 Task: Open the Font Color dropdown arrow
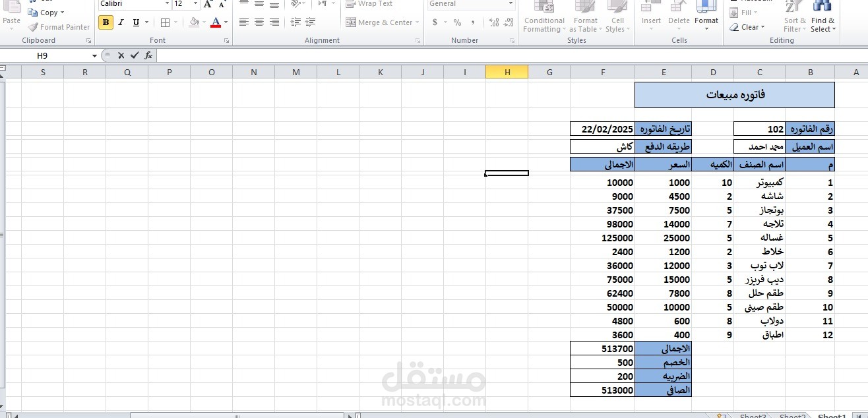click(x=226, y=22)
